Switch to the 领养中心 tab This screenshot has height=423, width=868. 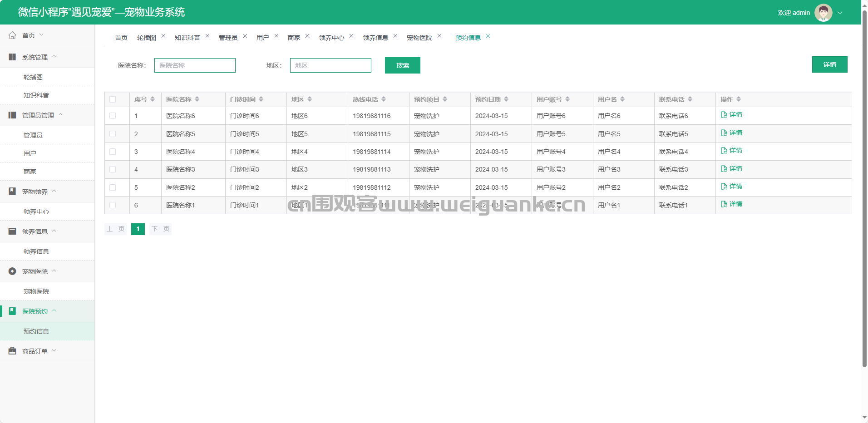(x=331, y=38)
